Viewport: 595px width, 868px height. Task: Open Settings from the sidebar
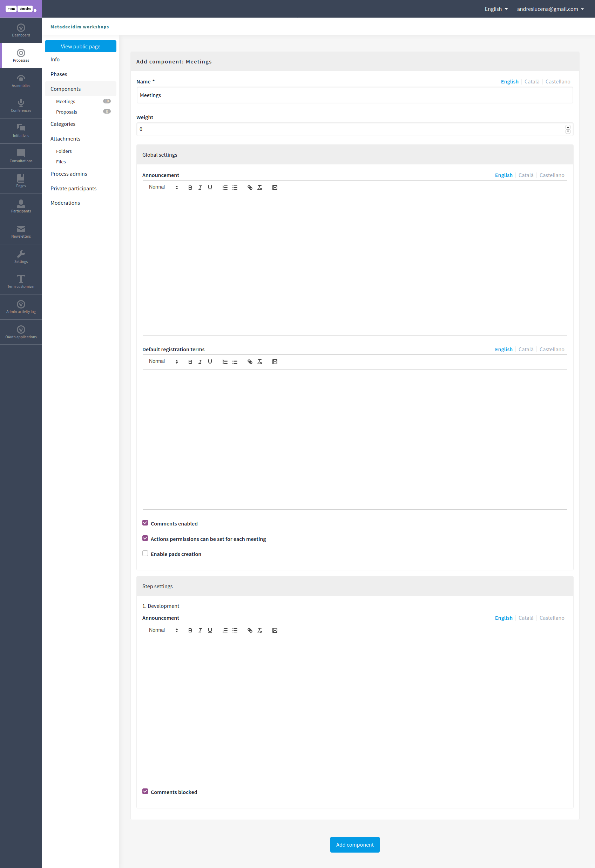coord(21,257)
